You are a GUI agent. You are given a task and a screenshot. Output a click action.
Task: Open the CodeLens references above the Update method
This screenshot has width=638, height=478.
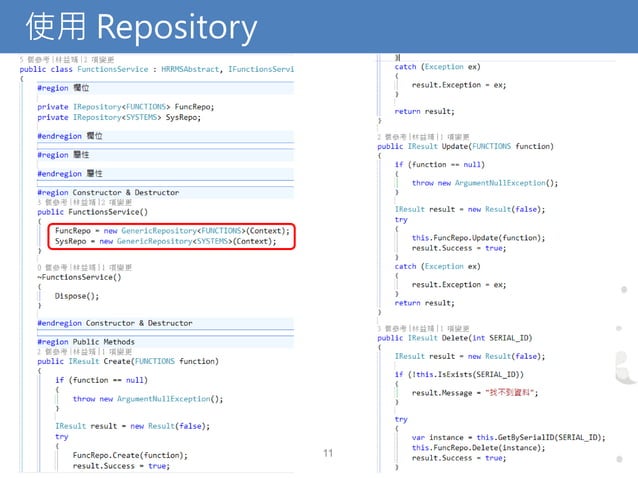[423, 137]
